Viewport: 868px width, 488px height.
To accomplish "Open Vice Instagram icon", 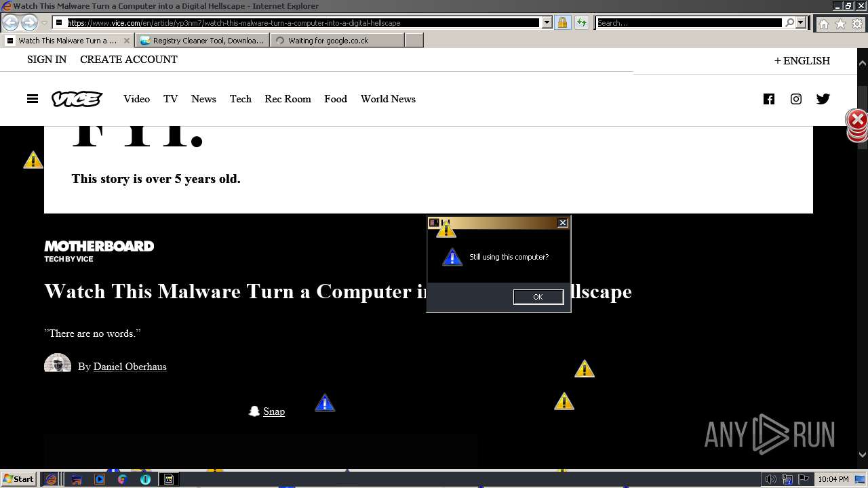I will [796, 99].
